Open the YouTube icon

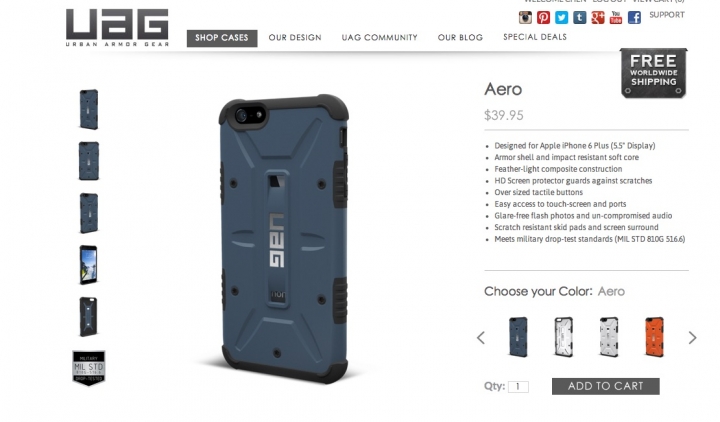click(x=616, y=17)
